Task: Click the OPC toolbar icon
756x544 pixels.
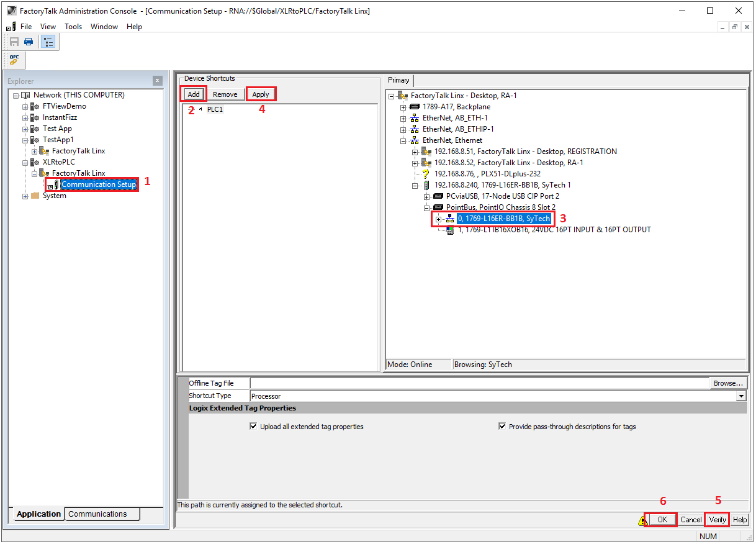Action: pyautogui.click(x=14, y=60)
